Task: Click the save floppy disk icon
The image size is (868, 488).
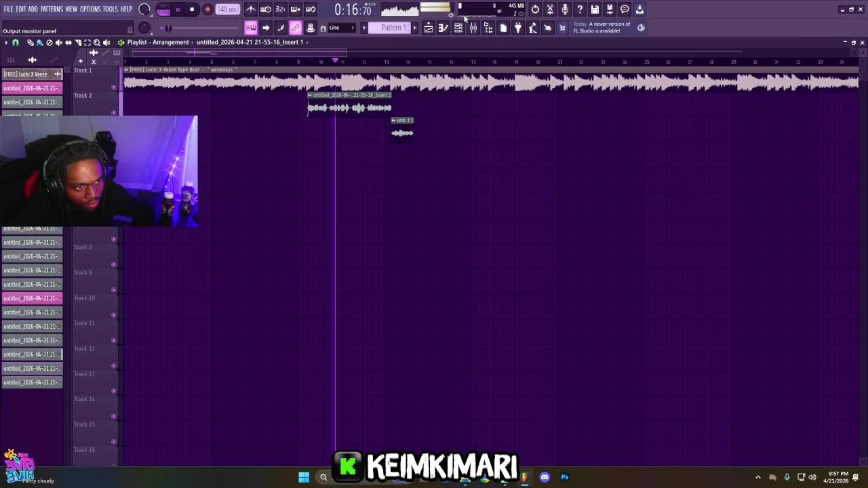Action: [x=595, y=9]
